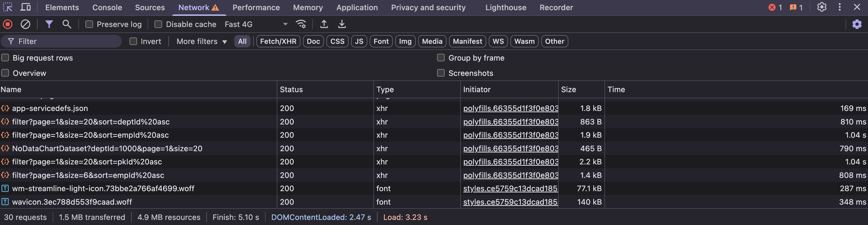Enable Preserve log checkbox
868x225 pixels.
pos(89,24)
